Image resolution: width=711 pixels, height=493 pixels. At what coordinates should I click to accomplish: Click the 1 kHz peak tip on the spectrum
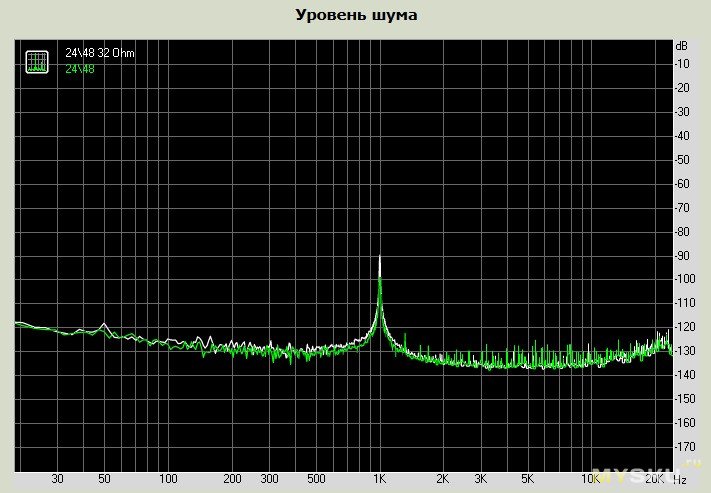(x=380, y=258)
